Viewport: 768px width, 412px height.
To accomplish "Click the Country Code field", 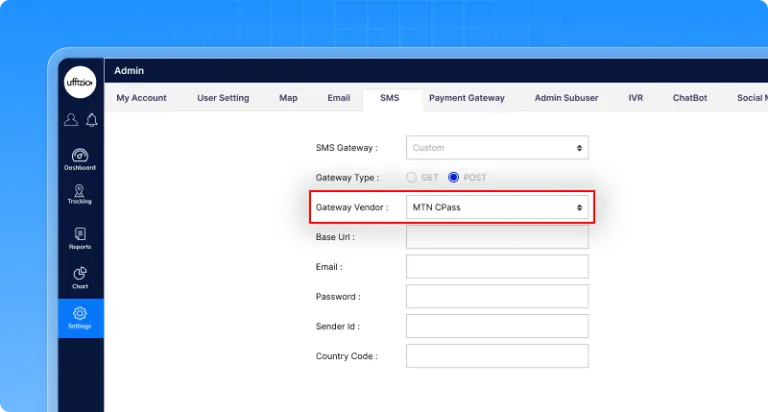I will (x=497, y=356).
